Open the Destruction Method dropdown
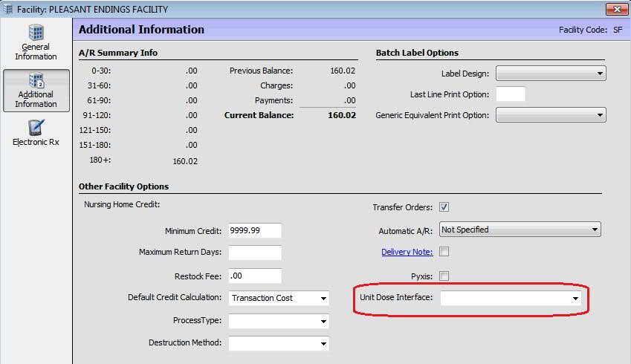The image size is (631, 364). tap(279, 343)
